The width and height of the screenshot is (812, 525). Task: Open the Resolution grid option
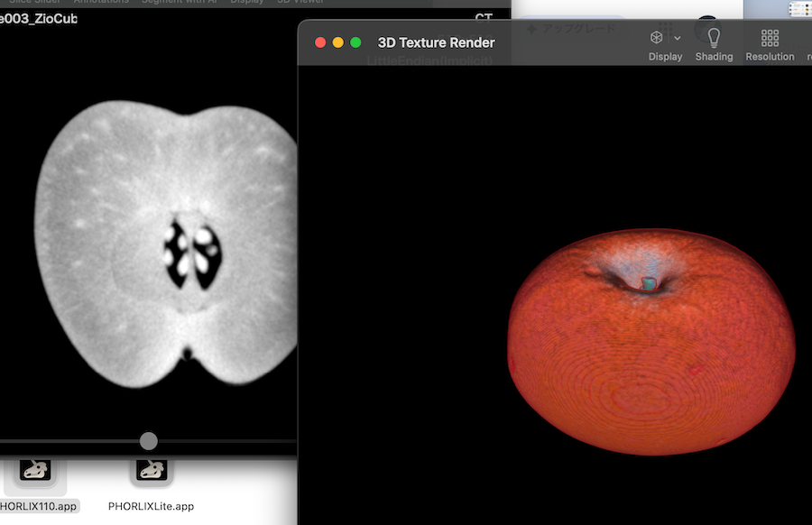[x=770, y=38]
